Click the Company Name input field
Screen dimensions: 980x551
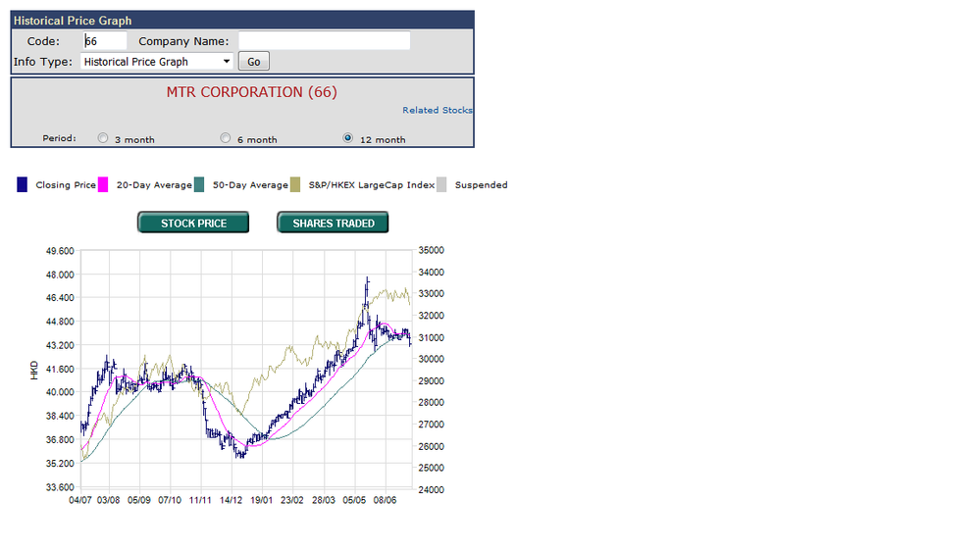point(325,40)
